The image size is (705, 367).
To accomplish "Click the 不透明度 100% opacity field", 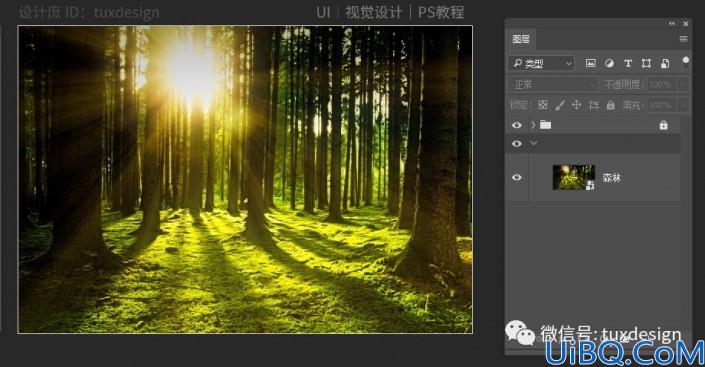I will coord(662,84).
